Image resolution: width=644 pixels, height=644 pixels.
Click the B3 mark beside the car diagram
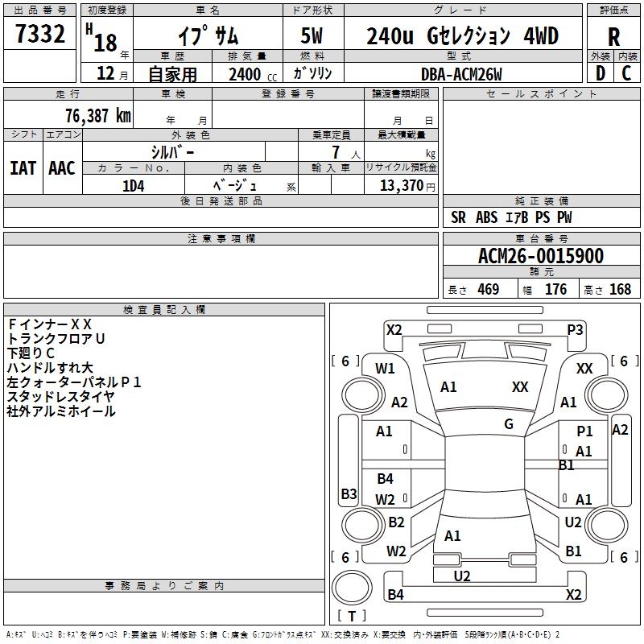(349, 493)
